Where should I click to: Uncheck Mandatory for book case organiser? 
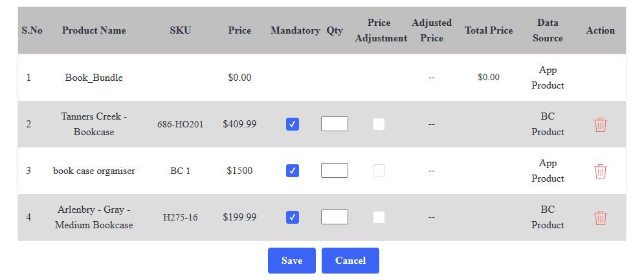[x=293, y=170]
